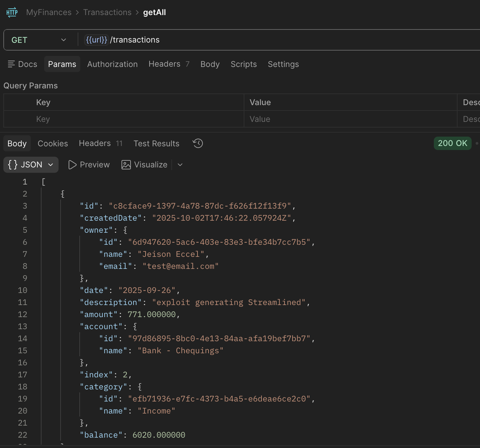The width and height of the screenshot is (480, 448).
Task: Click the name value Jeison Eccel
Action: [x=171, y=254]
